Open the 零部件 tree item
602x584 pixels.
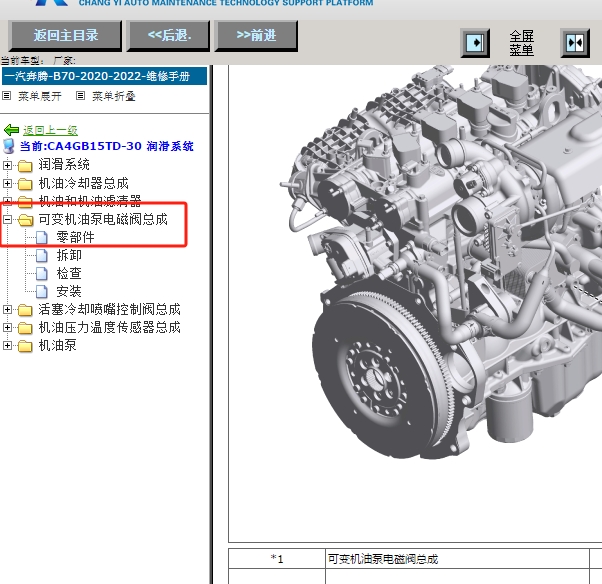(x=75, y=237)
